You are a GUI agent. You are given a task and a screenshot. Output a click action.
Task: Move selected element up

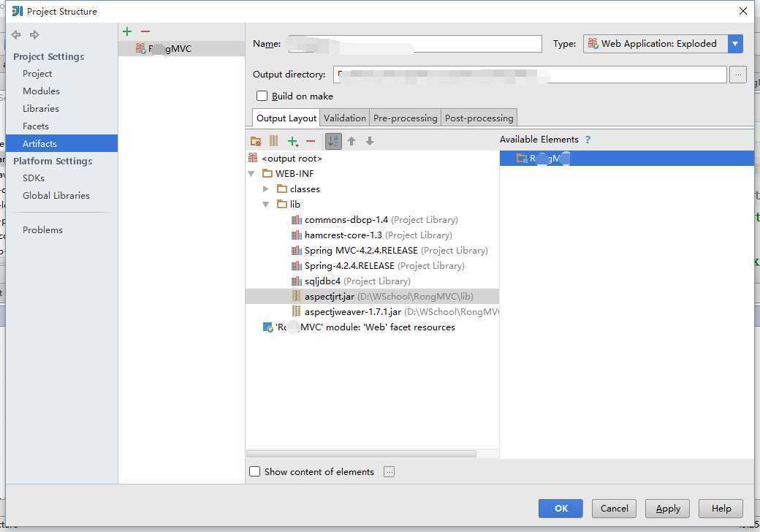tap(351, 141)
